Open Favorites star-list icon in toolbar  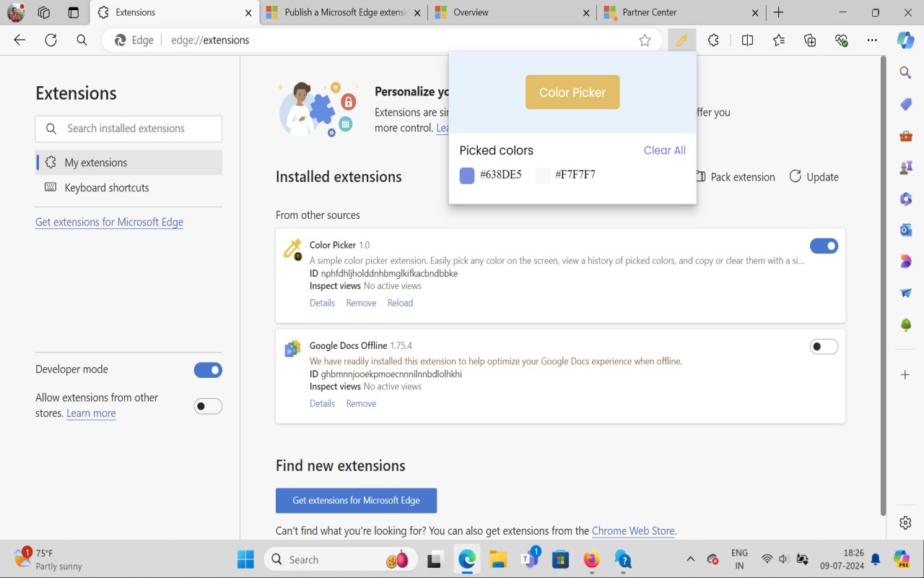pos(778,40)
